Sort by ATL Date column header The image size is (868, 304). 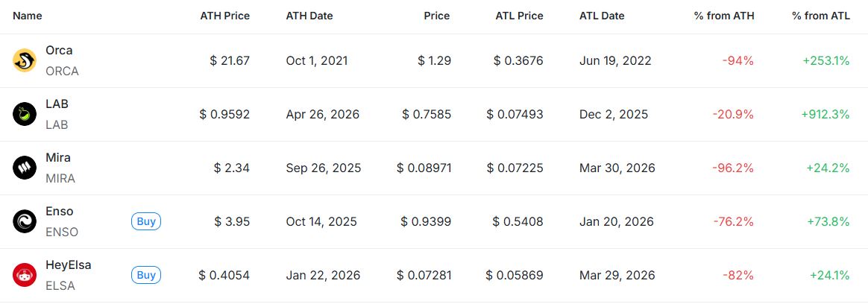(x=602, y=16)
